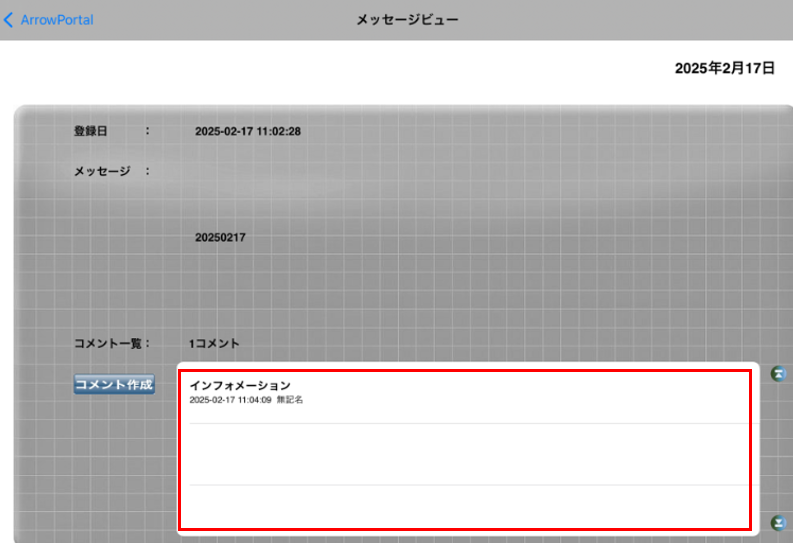Click the second empty comment row
793x543 pixels.
coord(467,454)
